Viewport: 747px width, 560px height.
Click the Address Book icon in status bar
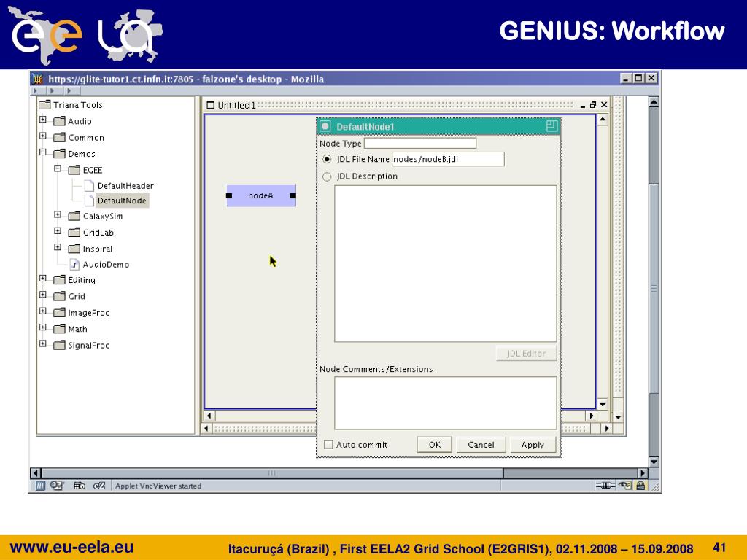(x=99, y=486)
